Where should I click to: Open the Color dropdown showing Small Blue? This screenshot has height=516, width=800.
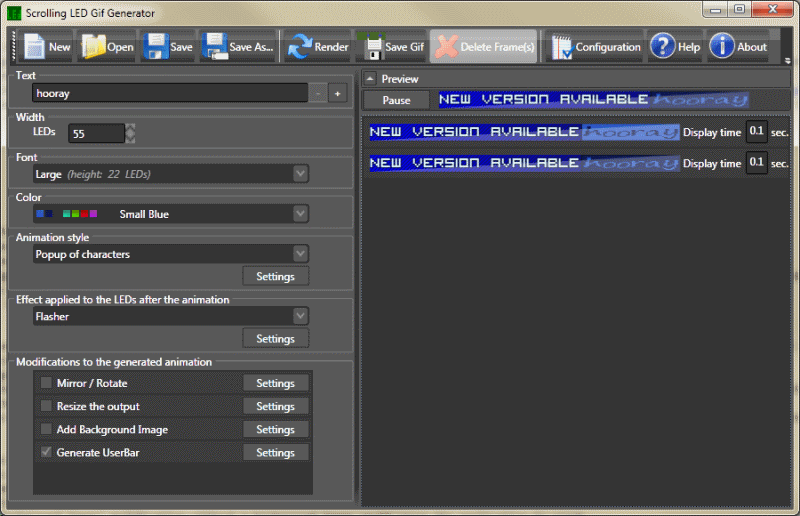coord(300,214)
